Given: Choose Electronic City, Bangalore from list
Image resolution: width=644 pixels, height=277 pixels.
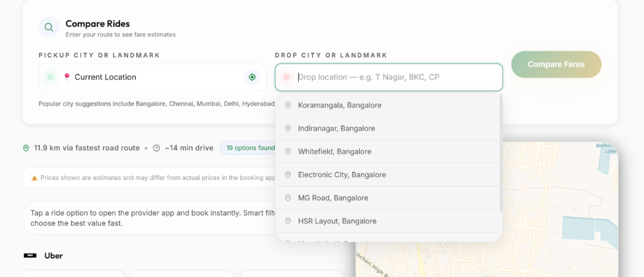Looking at the screenshot, I should coord(387,175).
